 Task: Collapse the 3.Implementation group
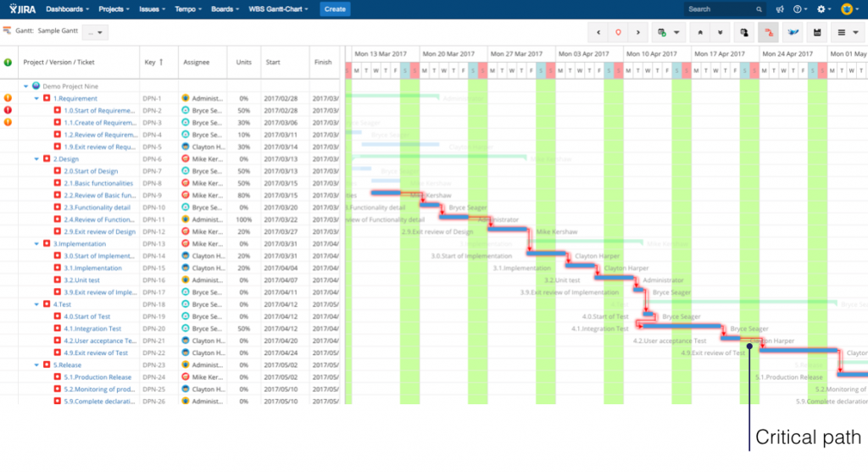point(36,243)
